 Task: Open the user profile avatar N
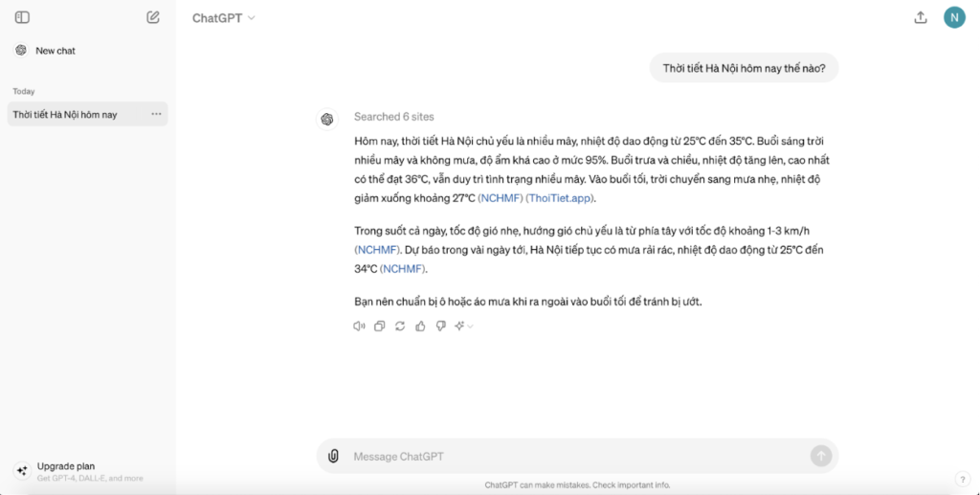click(953, 17)
